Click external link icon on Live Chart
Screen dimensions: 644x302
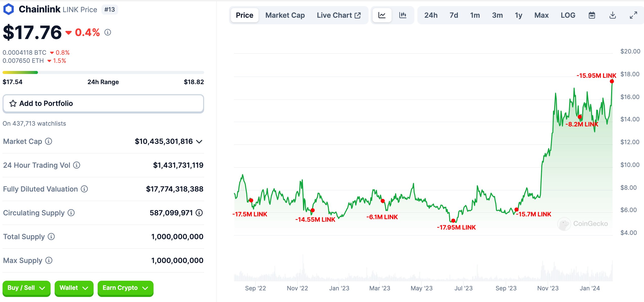pos(358,15)
